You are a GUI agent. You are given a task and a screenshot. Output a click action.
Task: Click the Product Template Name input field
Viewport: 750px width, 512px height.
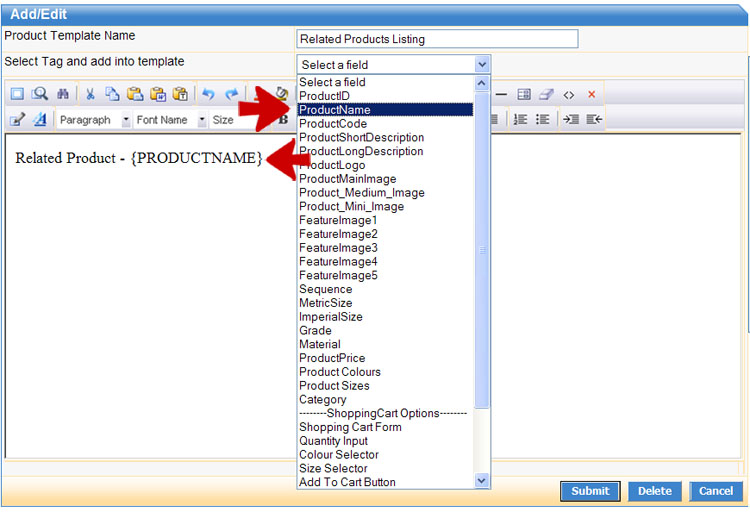tap(437, 39)
